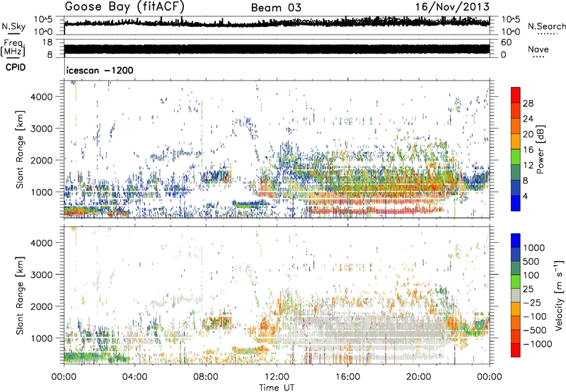Select the 'Freq. [MHz]' axis label

point(13,48)
